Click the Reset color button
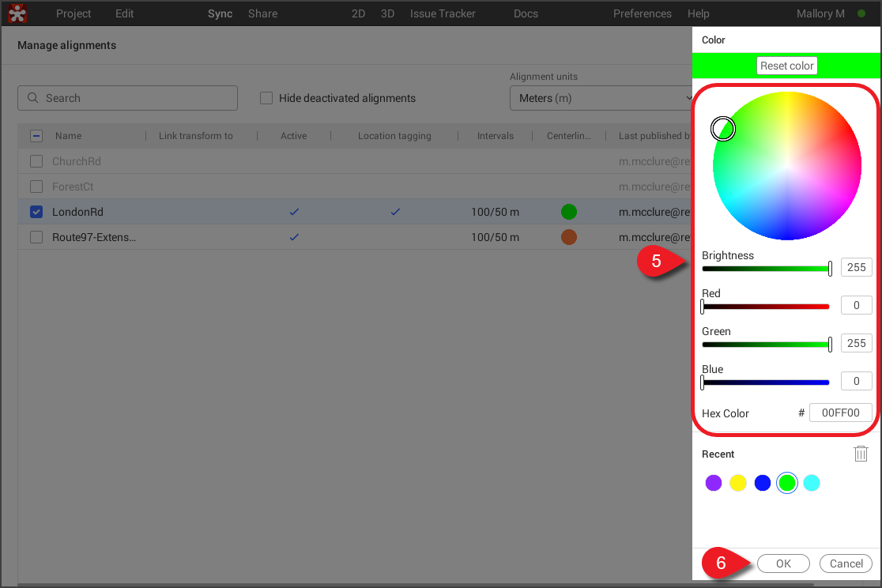 point(786,66)
